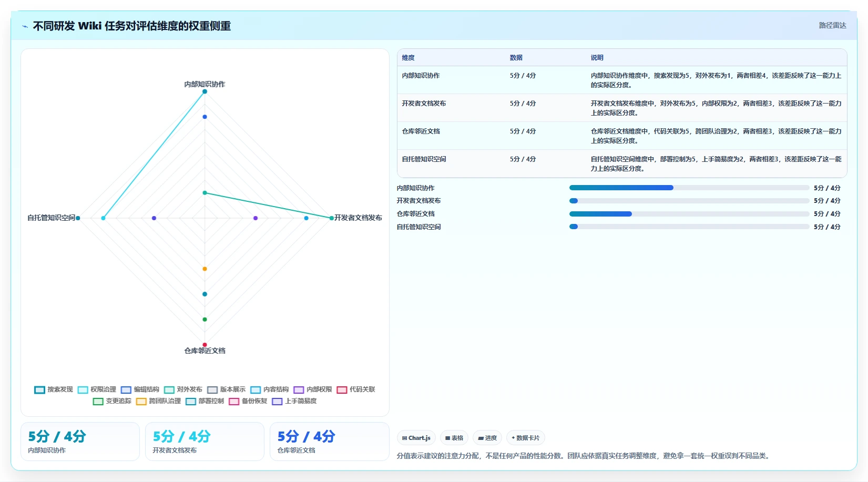The height and width of the screenshot is (482, 868).
Task: Hide the 版本展示 legend series
Action: click(x=227, y=389)
